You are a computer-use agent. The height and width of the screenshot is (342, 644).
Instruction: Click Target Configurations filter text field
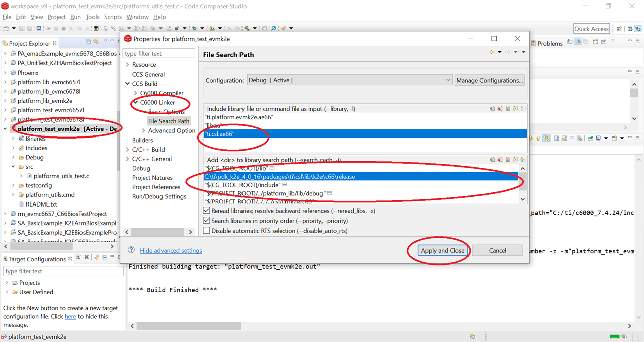click(x=63, y=271)
